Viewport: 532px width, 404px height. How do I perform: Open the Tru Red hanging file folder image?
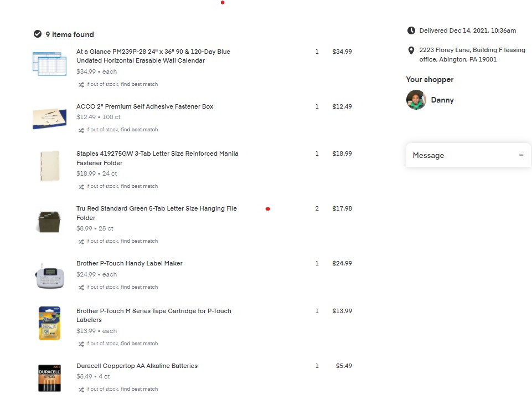click(x=49, y=221)
